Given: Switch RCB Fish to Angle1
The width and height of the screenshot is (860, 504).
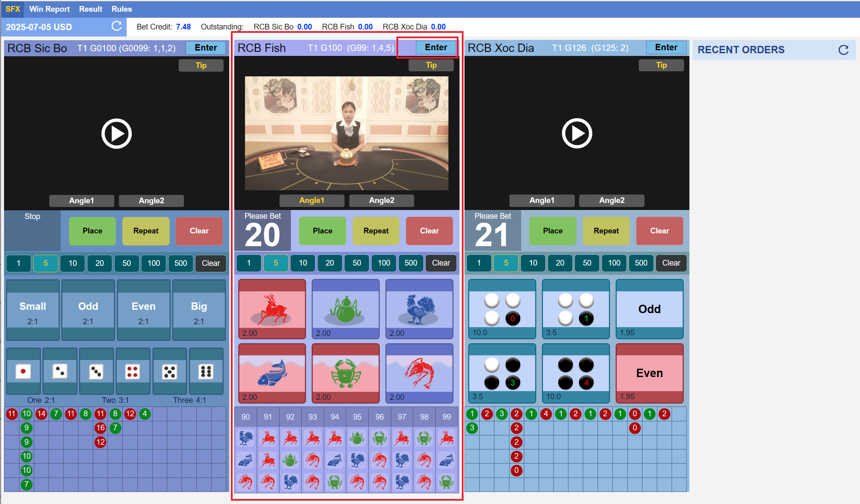Looking at the screenshot, I should [x=312, y=200].
